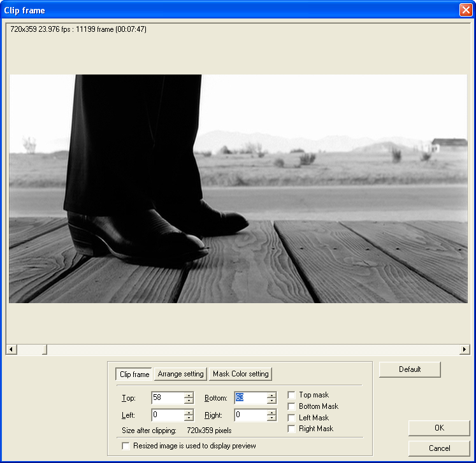Increase the Bottom value with up arrow
476x463 pixels.
tap(271, 395)
